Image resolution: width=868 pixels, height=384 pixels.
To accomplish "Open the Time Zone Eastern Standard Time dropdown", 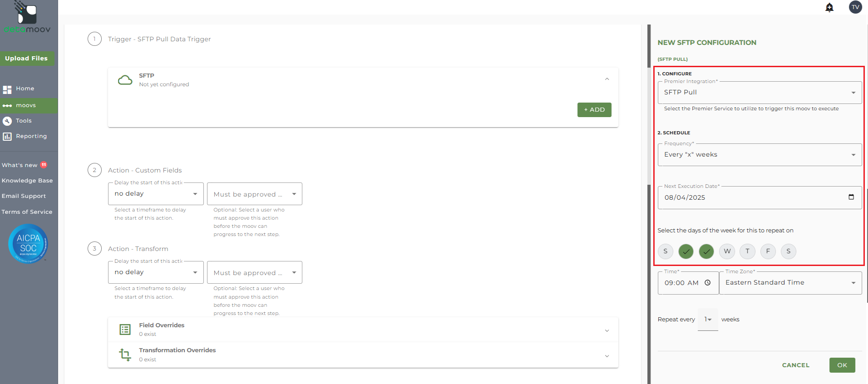I will coord(790,282).
